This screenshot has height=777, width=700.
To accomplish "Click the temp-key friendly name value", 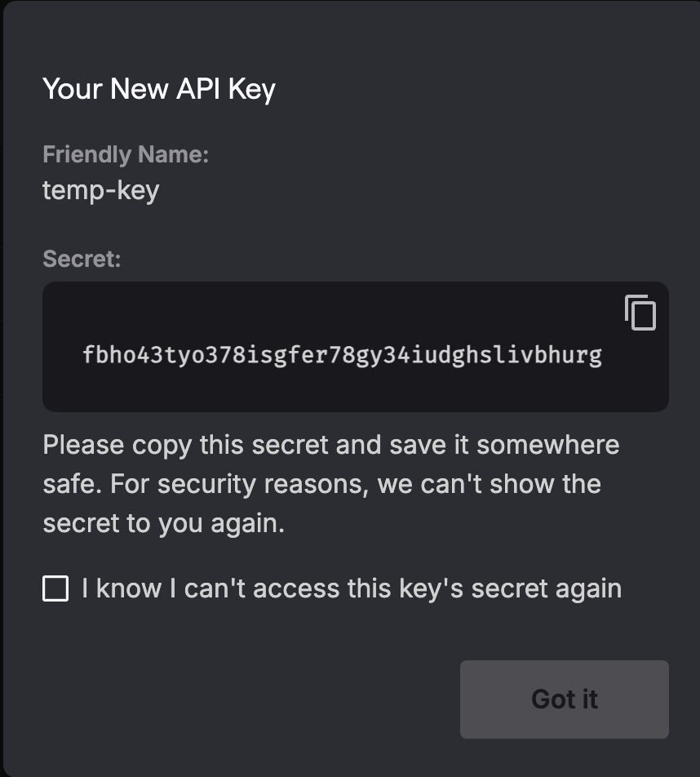I will pos(100,190).
